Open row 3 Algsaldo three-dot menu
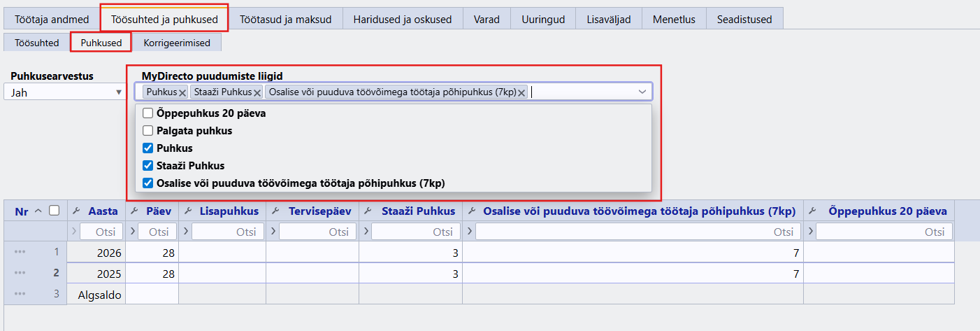Screen dimensions: 980x331 20,295
